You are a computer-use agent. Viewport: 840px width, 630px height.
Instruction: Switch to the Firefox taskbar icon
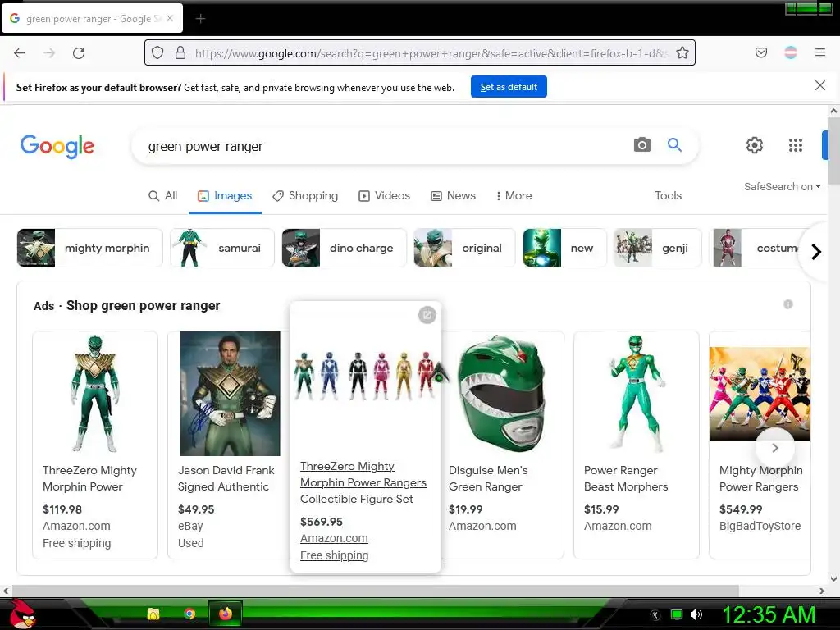point(226,614)
